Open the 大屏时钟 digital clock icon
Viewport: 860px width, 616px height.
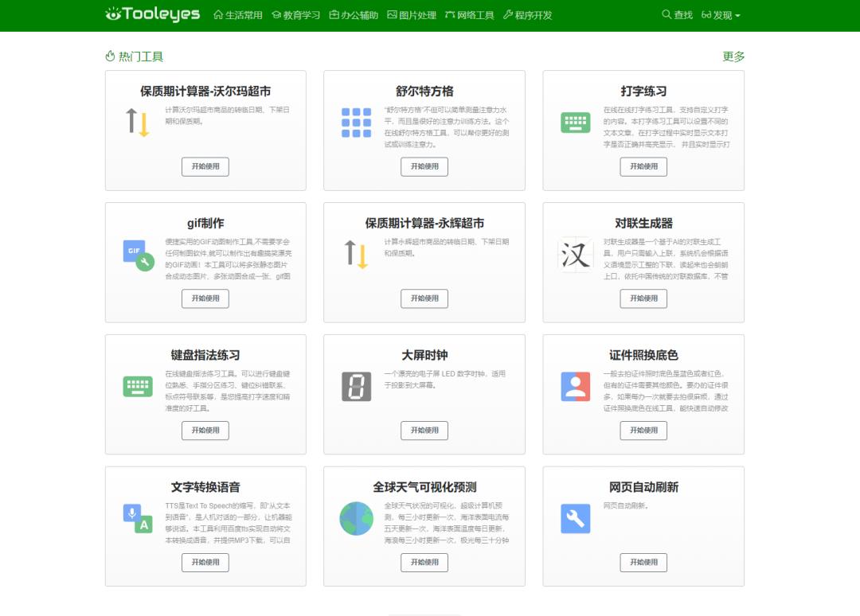tap(356, 385)
